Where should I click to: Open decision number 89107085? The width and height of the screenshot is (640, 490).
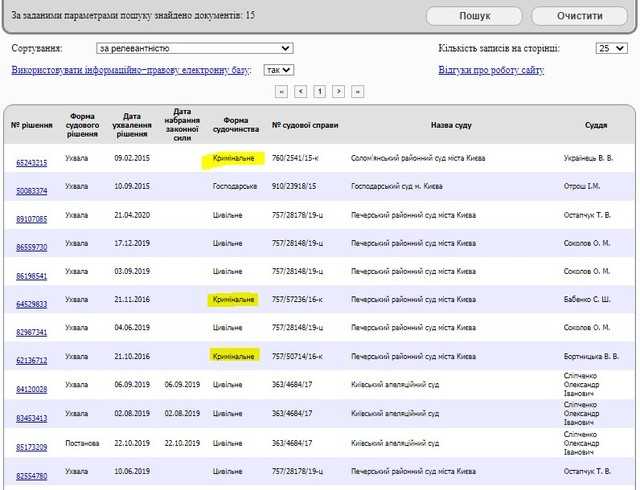click(31, 218)
